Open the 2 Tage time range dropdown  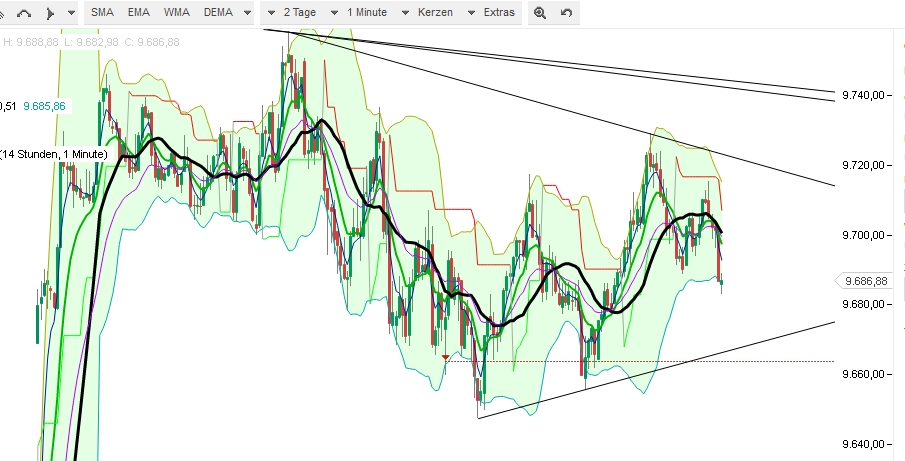point(293,12)
